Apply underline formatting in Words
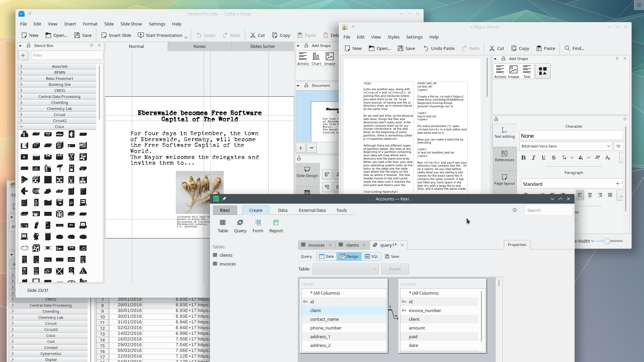The height and width of the screenshot is (362, 644). (544, 158)
